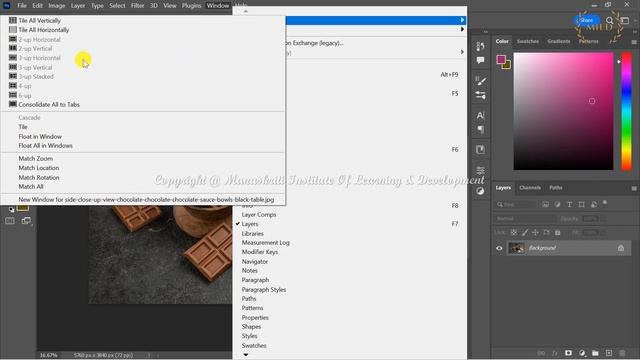Click padlock on Background layer row
Viewport: 640px width, 360px height.
coord(620,248)
